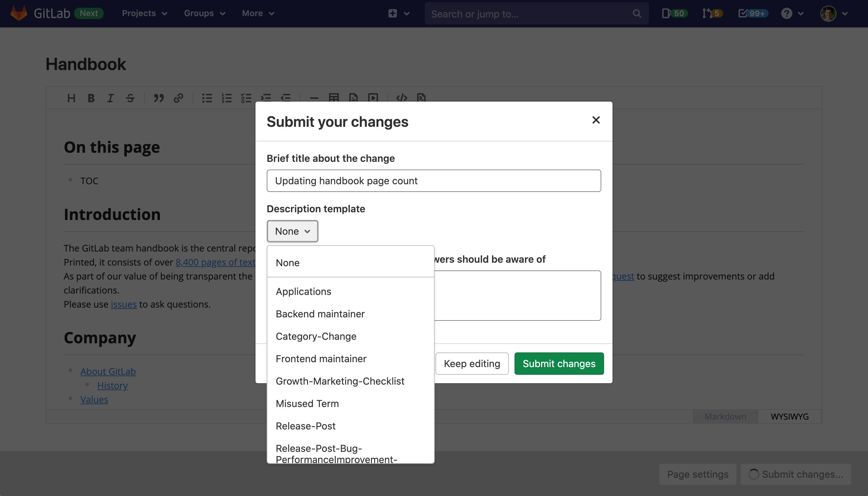The height and width of the screenshot is (496, 868).
Task: Click the 8,400 pages of text link
Action: click(x=216, y=261)
